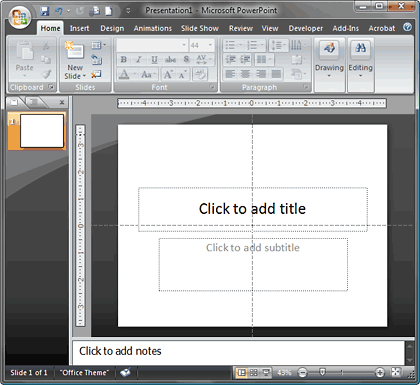The height and width of the screenshot is (385, 420).
Task: Justify the text alignment
Action: point(276,74)
